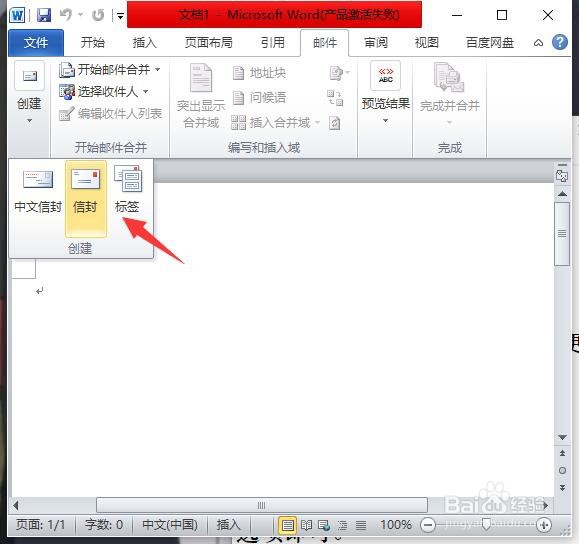This screenshot has width=579, height=544.
Task: Click the 100% zoom level button
Action: tap(395, 524)
